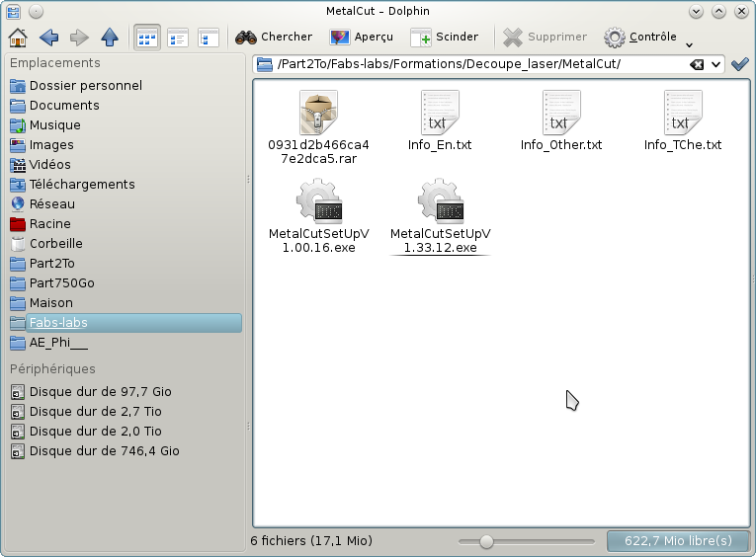The image size is (756, 557).
Task: Select the highlighted Fabs-labs place
Action: [126, 323]
